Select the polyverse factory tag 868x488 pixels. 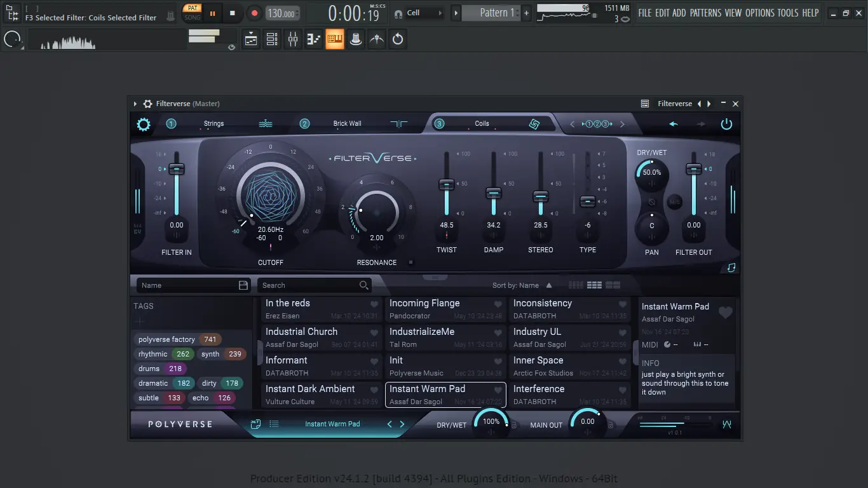pyautogui.click(x=177, y=339)
